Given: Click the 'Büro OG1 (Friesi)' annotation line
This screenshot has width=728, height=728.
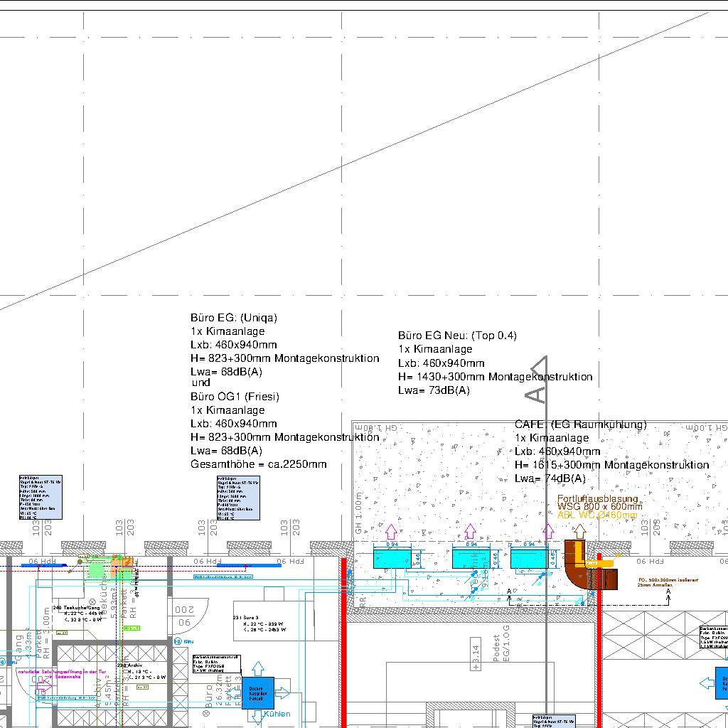Looking at the screenshot, I should click(235, 397).
